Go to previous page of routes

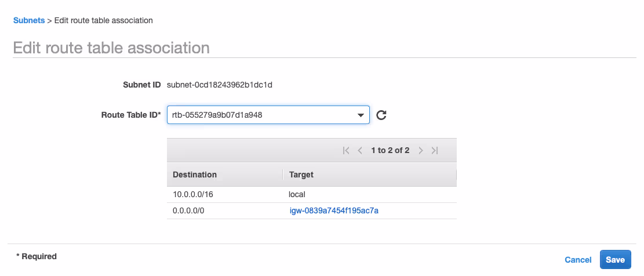[360, 150]
